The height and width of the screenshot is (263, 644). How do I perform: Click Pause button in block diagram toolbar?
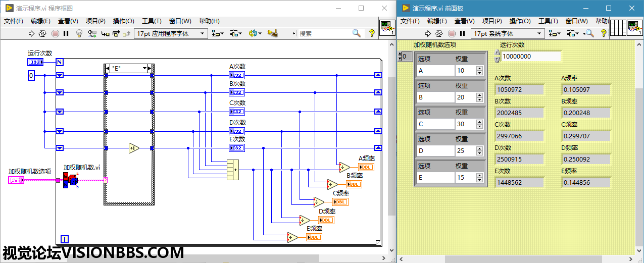click(66, 33)
